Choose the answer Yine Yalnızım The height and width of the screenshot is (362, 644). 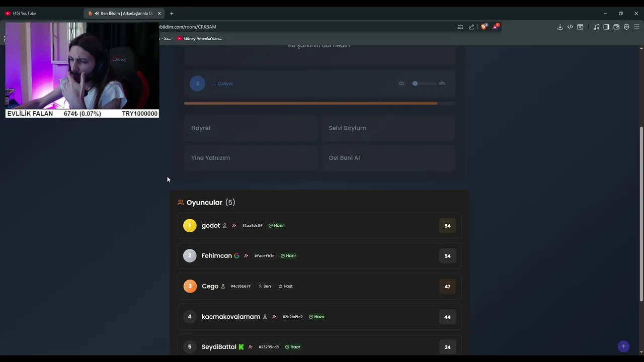point(251,158)
